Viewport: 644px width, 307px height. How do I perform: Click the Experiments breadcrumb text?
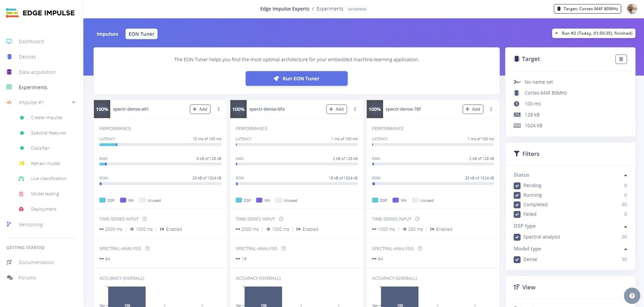coord(330,9)
